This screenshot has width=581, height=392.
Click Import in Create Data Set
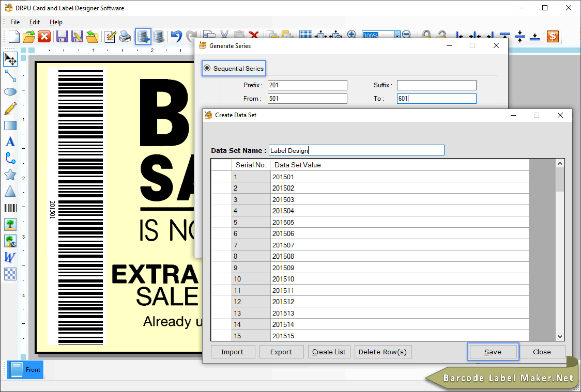coord(233,352)
